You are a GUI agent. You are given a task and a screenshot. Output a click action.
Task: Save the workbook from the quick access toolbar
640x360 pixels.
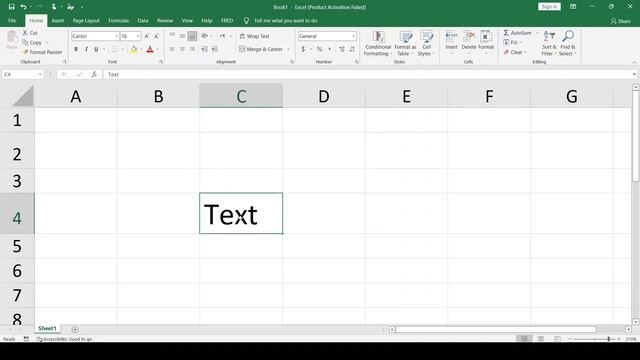tap(11, 7)
